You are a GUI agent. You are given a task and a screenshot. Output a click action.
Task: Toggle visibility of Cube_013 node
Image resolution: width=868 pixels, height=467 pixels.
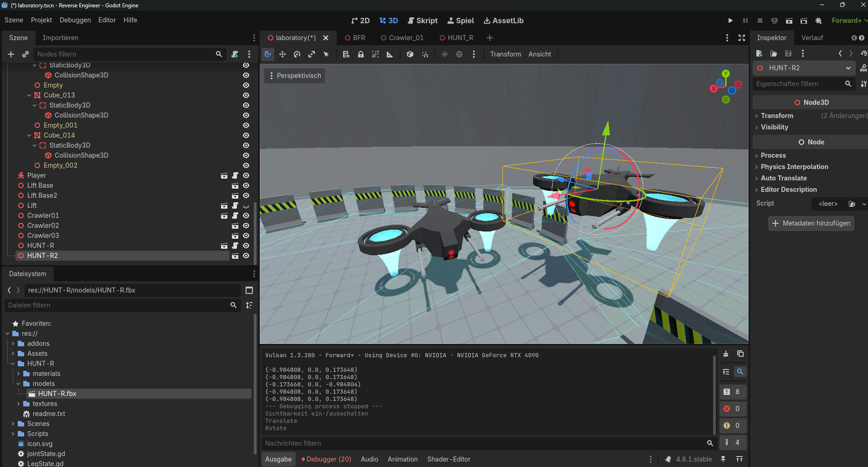[x=246, y=95]
